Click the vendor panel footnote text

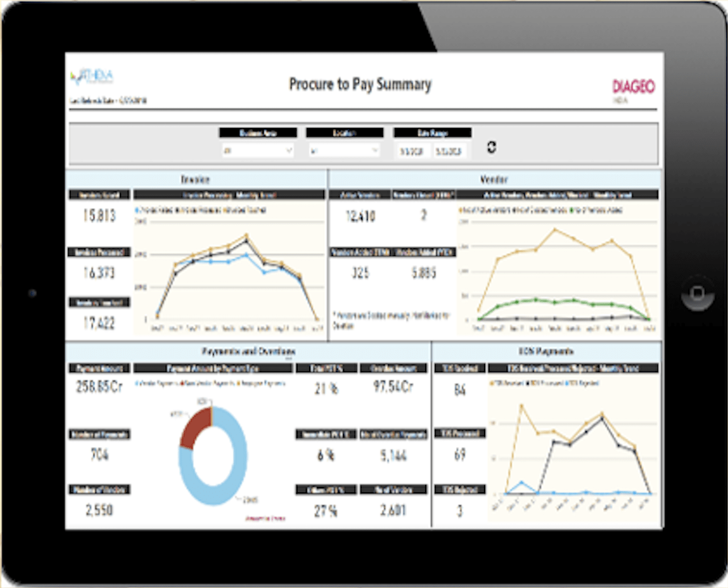[391, 320]
